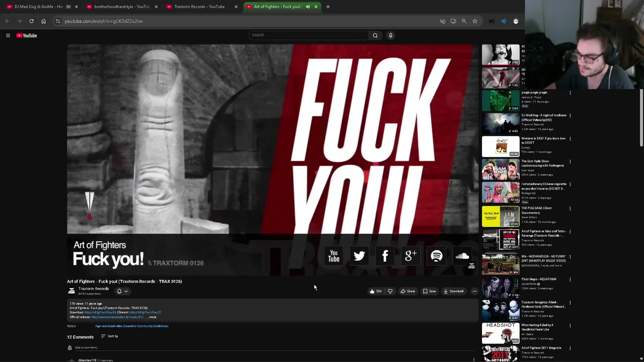Click the main video player area

click(x=273, y=160)
